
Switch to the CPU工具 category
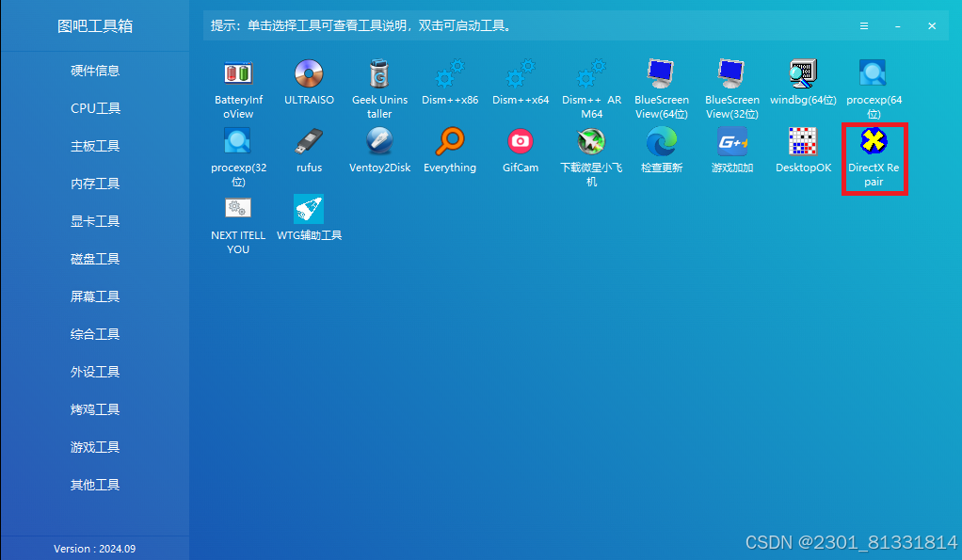(95, 108)
